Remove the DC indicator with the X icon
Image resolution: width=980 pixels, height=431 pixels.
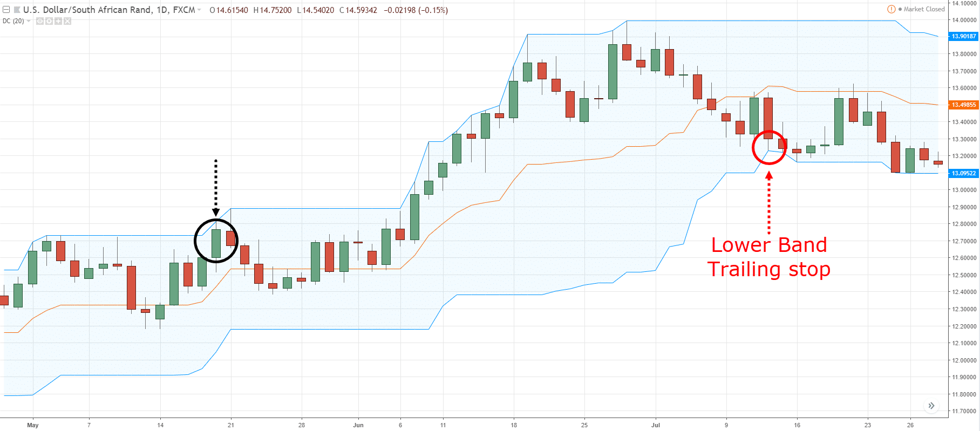67,21
